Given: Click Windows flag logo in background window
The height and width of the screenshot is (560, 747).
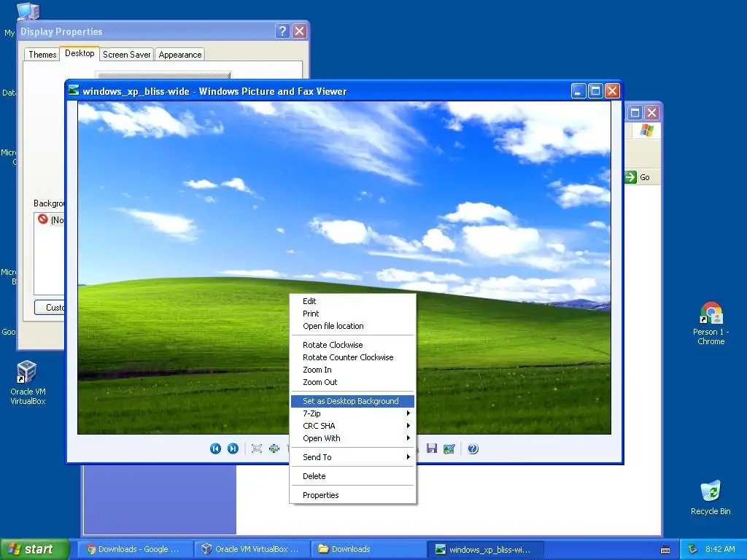Looking at the screenshot, I should click(x=646, y=130).
